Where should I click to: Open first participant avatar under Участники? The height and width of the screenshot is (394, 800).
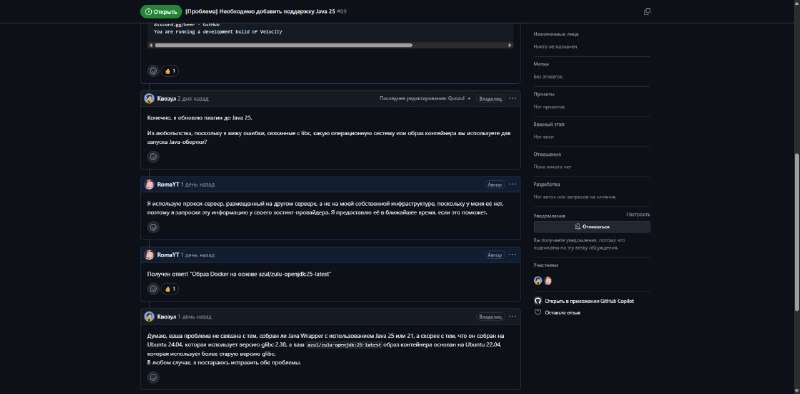click(x=538, y=281)
